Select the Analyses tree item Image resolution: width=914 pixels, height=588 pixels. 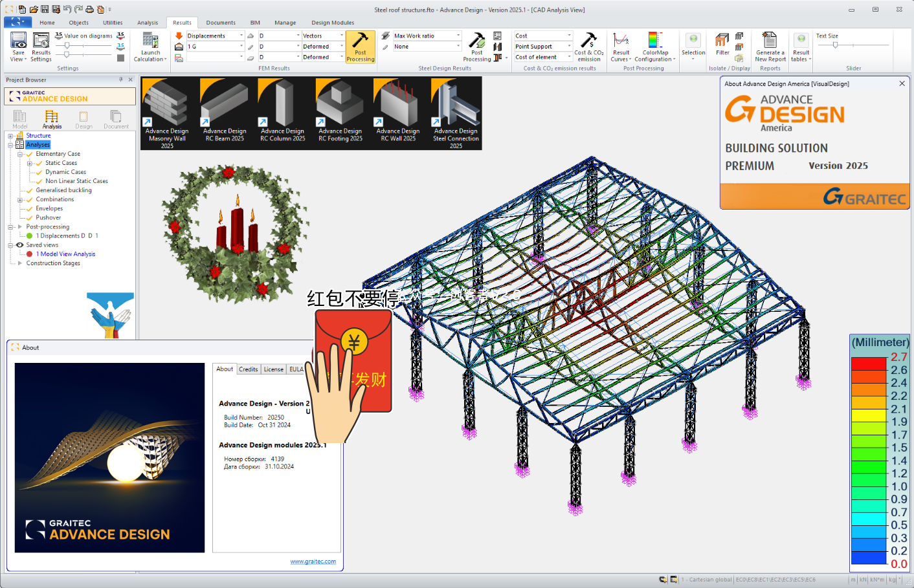[38, 145]
